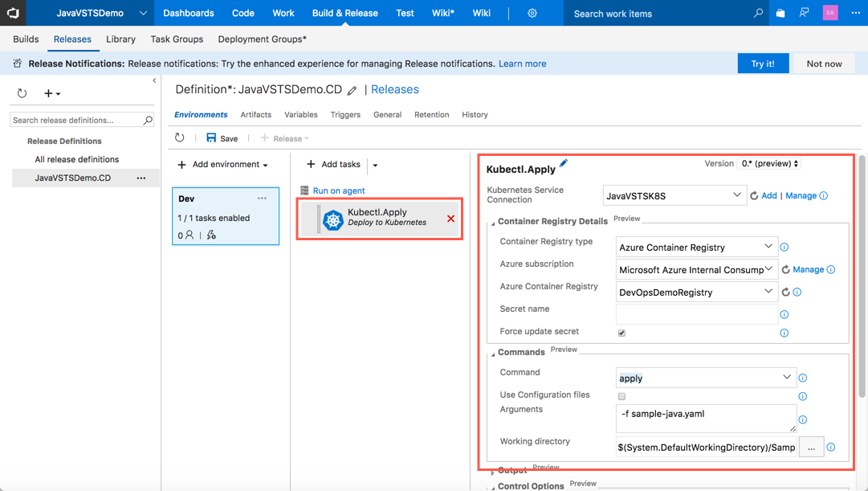Switch to the Variables tab

point(300,114)
